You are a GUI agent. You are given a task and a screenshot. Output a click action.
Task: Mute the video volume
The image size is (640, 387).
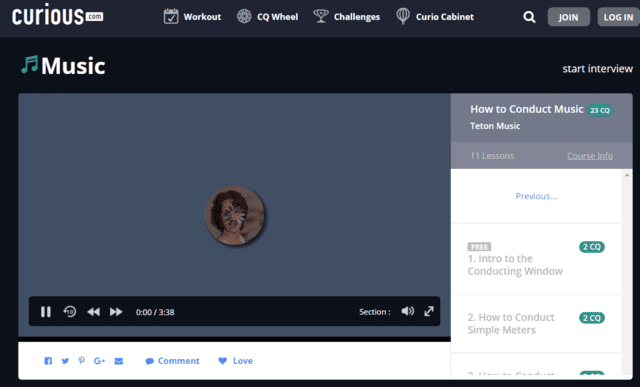(407, 311)
